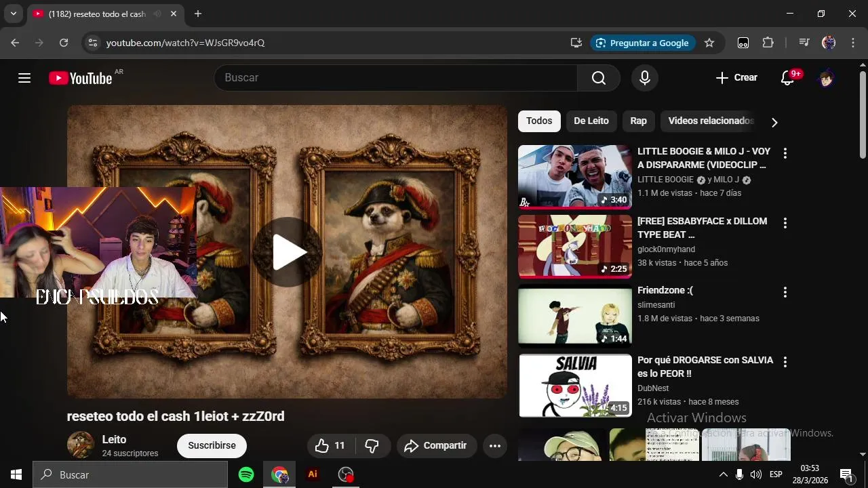
Task: Play the video with center play button
Action: pyautogui.click(x=288, y=252)
